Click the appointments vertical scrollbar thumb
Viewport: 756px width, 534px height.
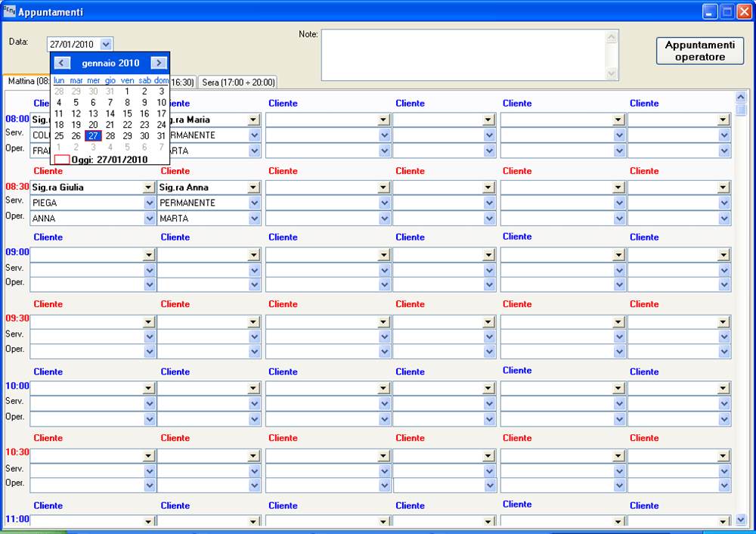tap(741, 110)
